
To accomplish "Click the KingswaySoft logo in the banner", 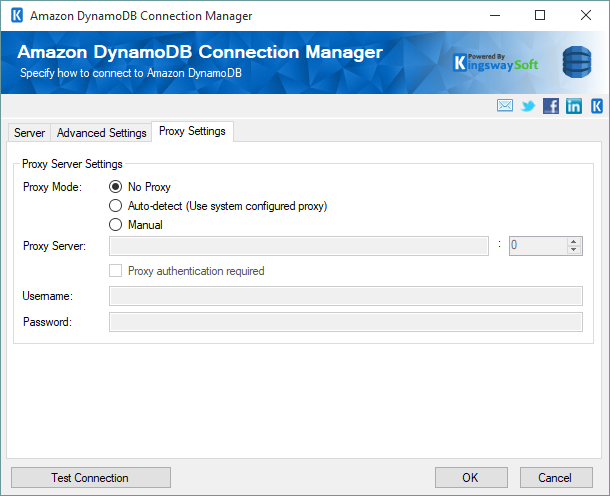I will [496, 63].
